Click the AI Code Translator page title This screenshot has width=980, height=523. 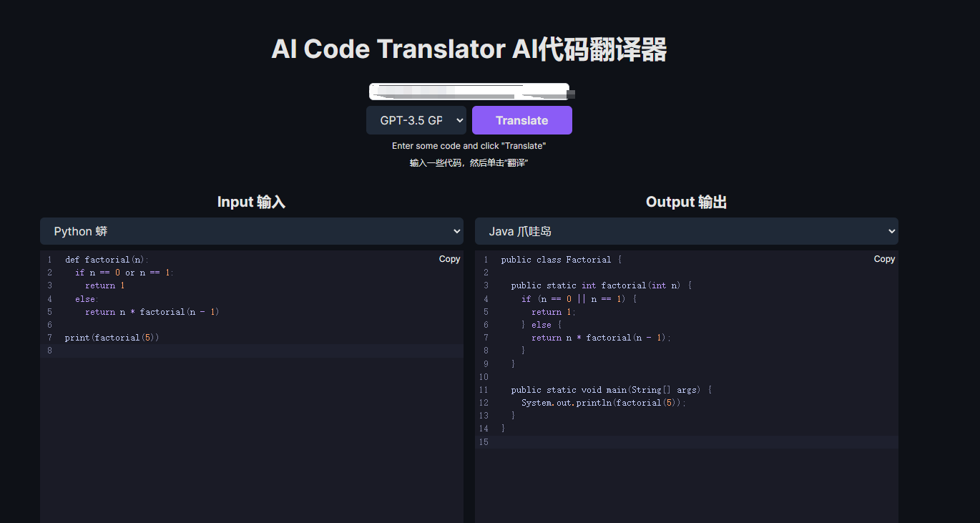click(469, 49)
